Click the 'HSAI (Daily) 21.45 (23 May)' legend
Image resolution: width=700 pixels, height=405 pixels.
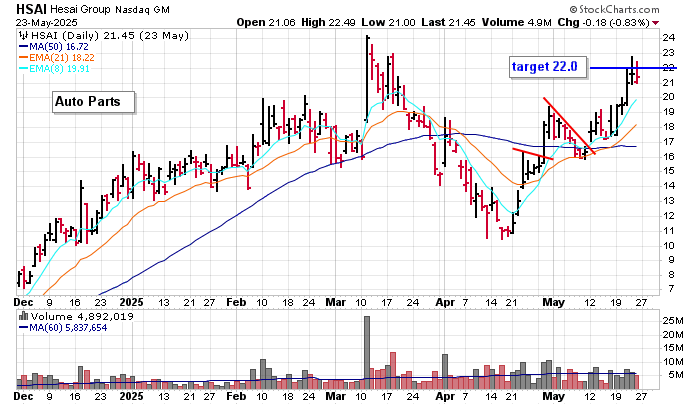tap(109, 36)
